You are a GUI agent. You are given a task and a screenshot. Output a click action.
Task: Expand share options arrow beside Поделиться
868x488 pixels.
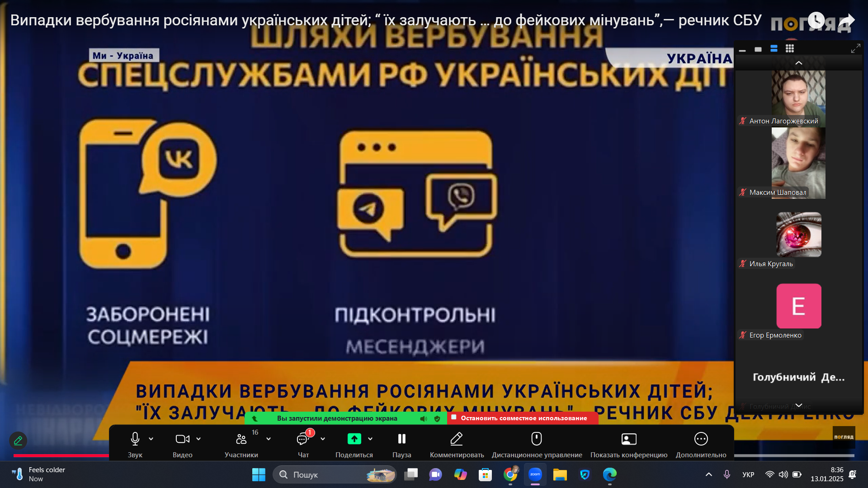(370, 439)
